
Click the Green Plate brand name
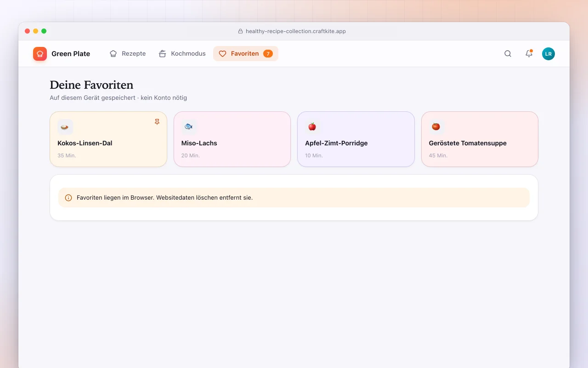click(71, 54)
